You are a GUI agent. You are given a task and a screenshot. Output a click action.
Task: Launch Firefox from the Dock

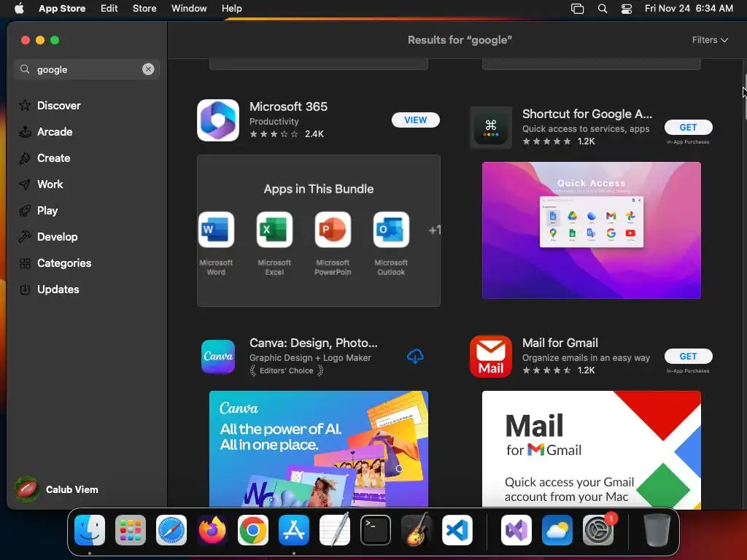point(212,530)
